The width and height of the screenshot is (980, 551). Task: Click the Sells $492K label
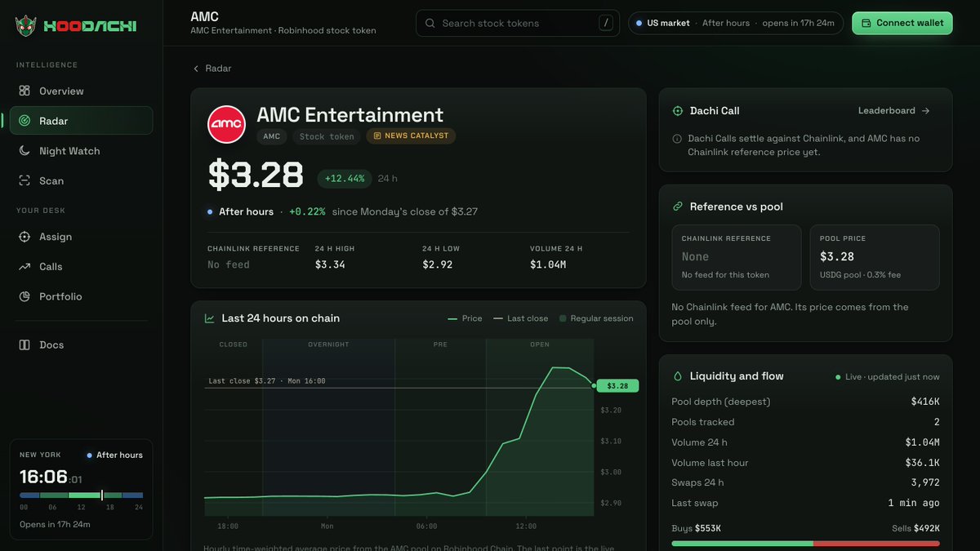(x=915, y=528)
